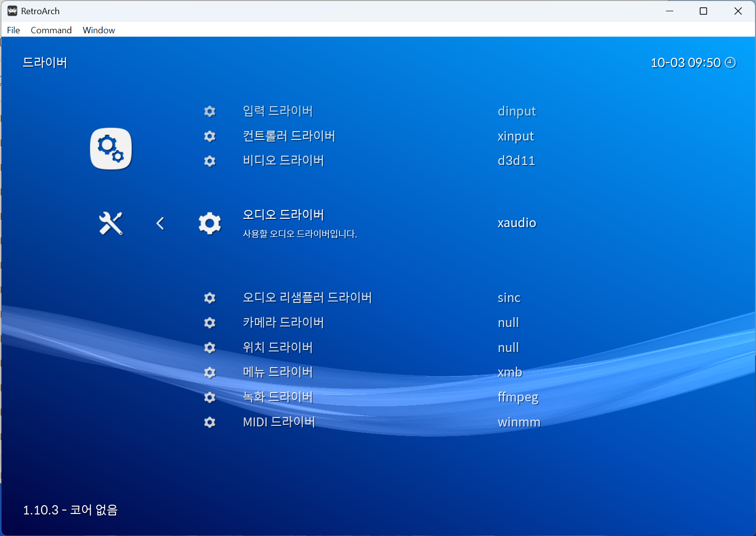The image size is (756, 536).
Task: Click the gear icon beside 메뉴 드라이버
Action: 210,373
